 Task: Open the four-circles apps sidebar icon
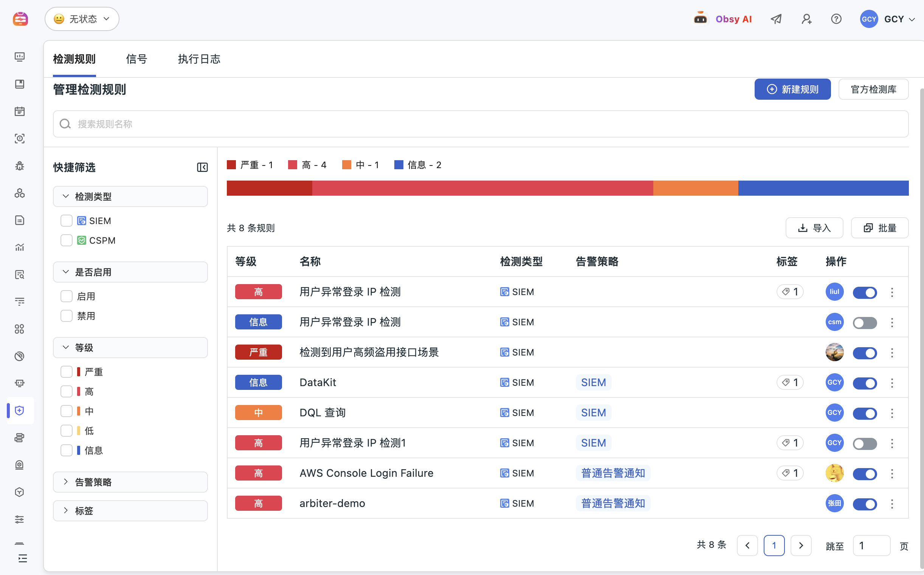pos(19,329)
